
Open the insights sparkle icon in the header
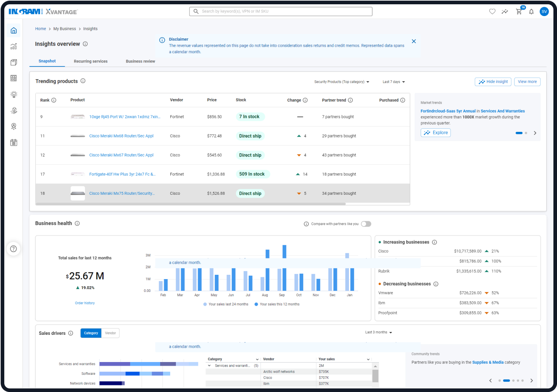click(505, 11)
